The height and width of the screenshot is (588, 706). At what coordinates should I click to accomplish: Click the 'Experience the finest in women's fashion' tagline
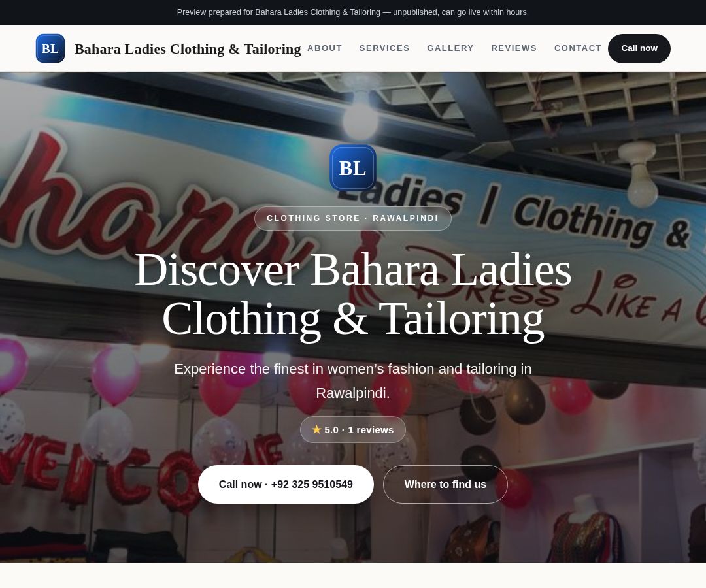[x=353, y=381]
